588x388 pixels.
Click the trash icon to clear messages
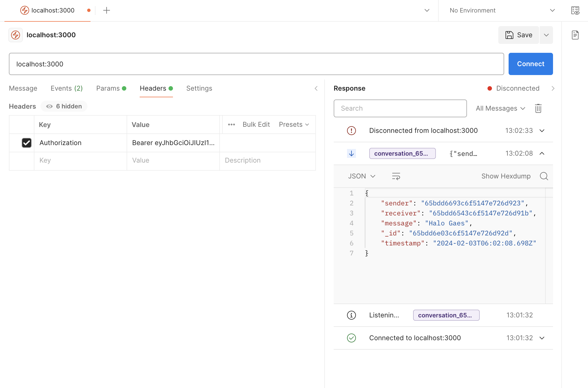coord(538,108)
